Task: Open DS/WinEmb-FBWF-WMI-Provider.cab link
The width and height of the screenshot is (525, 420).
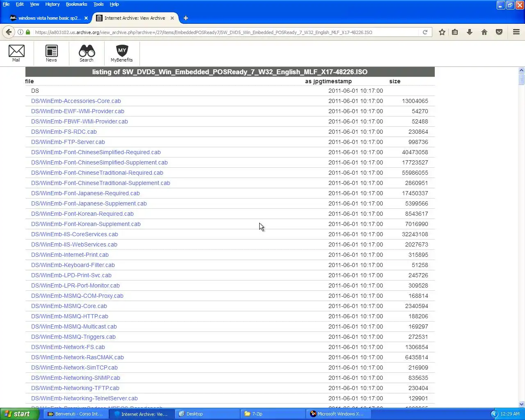Action: coord(80,121)
